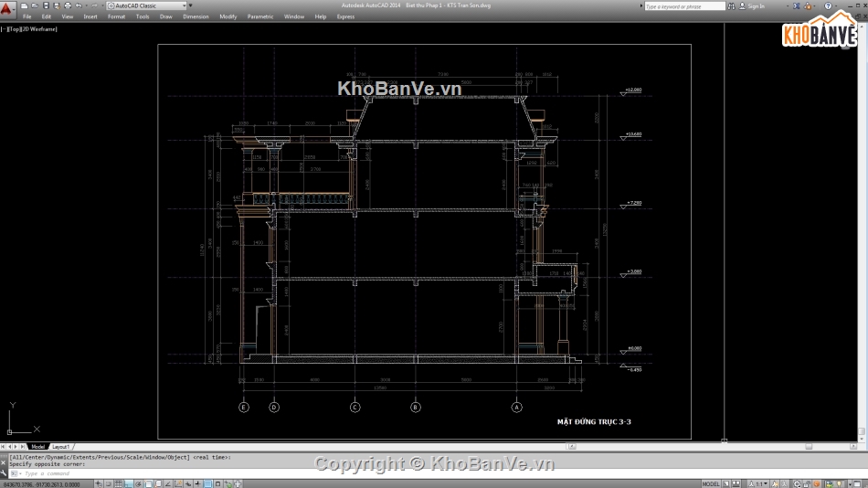Switch to the Model tab
Screen dimensions: 868x488
coord(37,447)
